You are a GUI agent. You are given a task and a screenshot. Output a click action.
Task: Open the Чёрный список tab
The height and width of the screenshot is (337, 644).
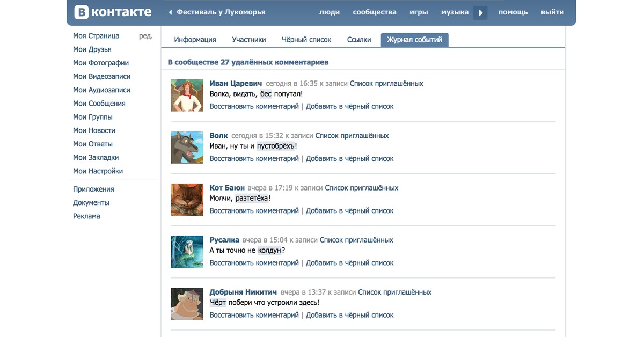(306, 40)
